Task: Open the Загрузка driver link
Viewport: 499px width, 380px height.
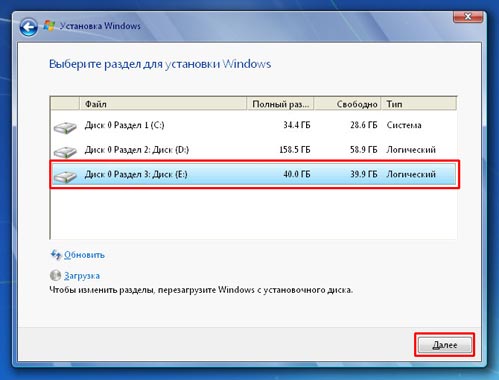Action: point(82,276)
